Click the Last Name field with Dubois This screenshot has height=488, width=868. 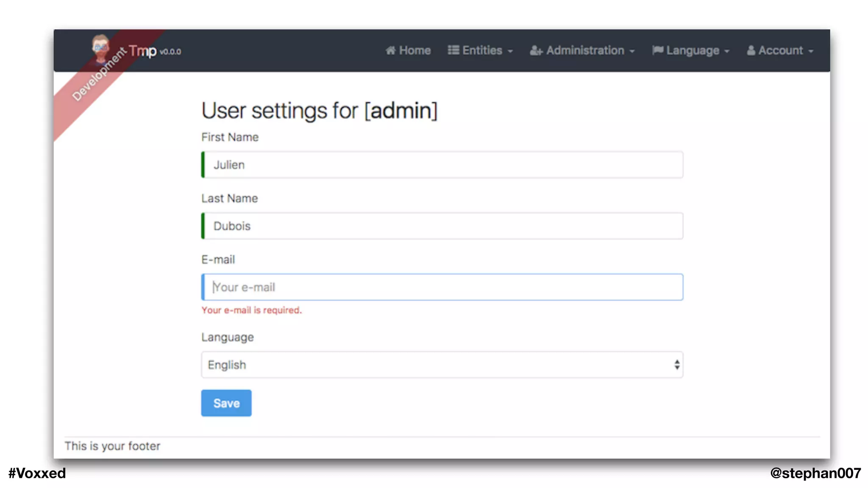tap(443, 226)
